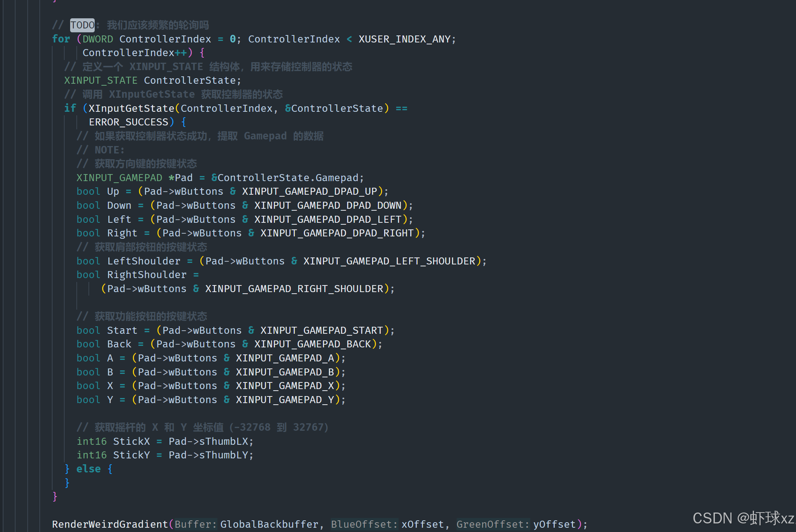This screenshot has height=532, width=796.
Task: Click the 'Down' variable name
Action: [119, 205]
